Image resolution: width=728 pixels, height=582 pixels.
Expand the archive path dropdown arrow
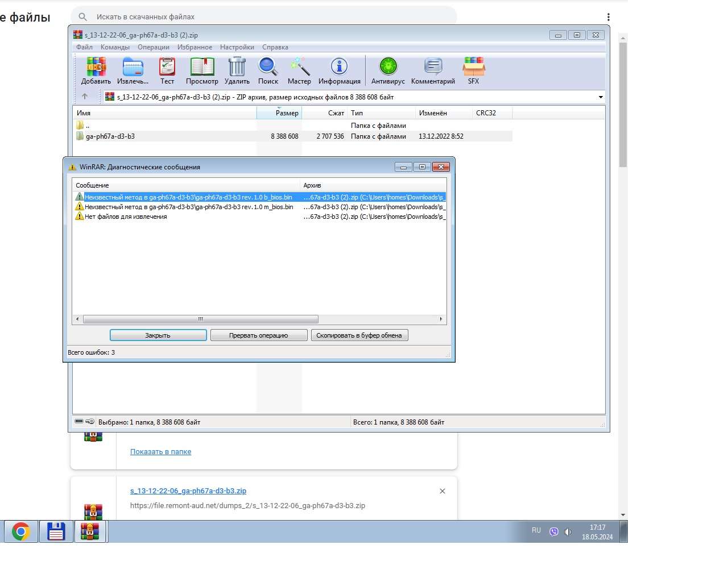click(601, 97)
